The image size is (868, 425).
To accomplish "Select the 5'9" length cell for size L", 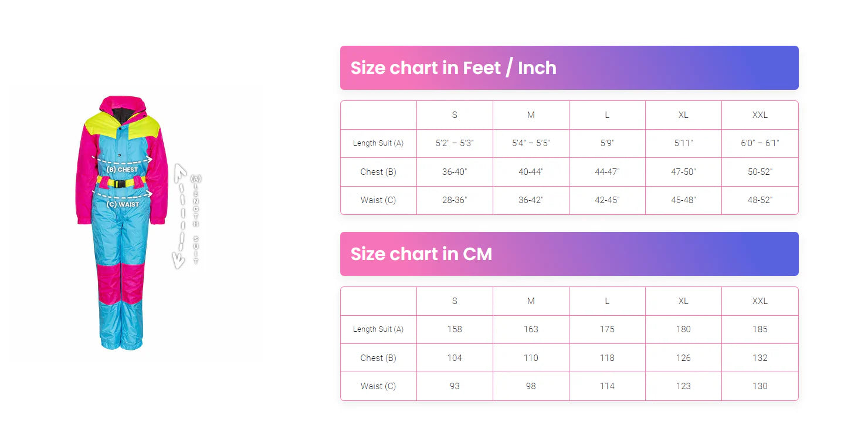I will tap(607, 143).
